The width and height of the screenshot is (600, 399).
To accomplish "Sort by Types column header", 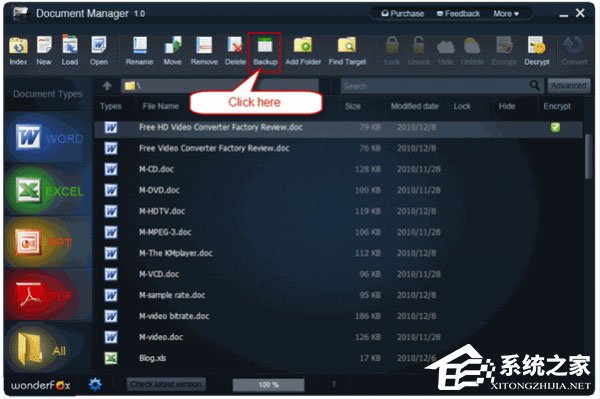I will tap(111, 106).
